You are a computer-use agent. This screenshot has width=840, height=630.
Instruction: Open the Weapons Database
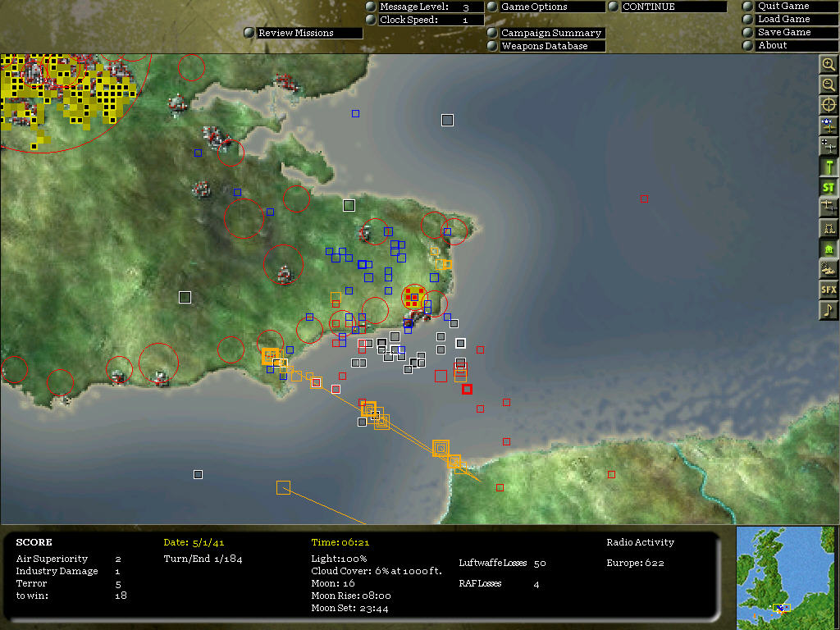point(546,46)
